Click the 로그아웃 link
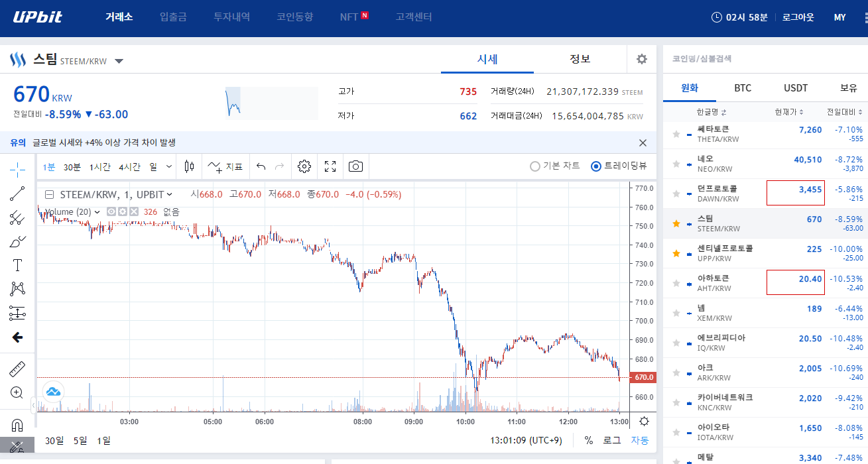The width and height of the screenshot is (868, 464). (x=798, y=17)
